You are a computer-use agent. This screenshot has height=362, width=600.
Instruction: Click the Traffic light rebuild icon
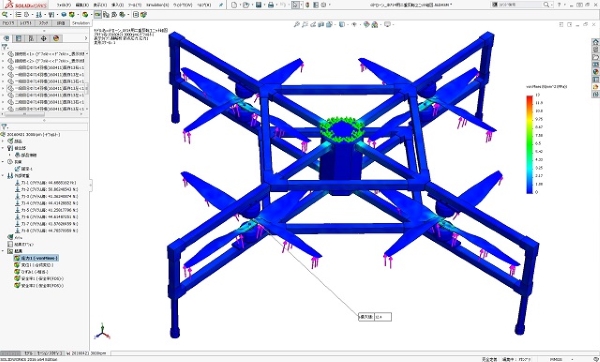pyautogui.click(x=307, y=5)
